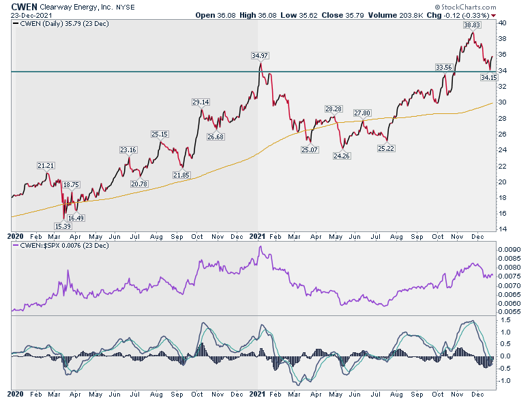Click the 24.26 price label

342,156
